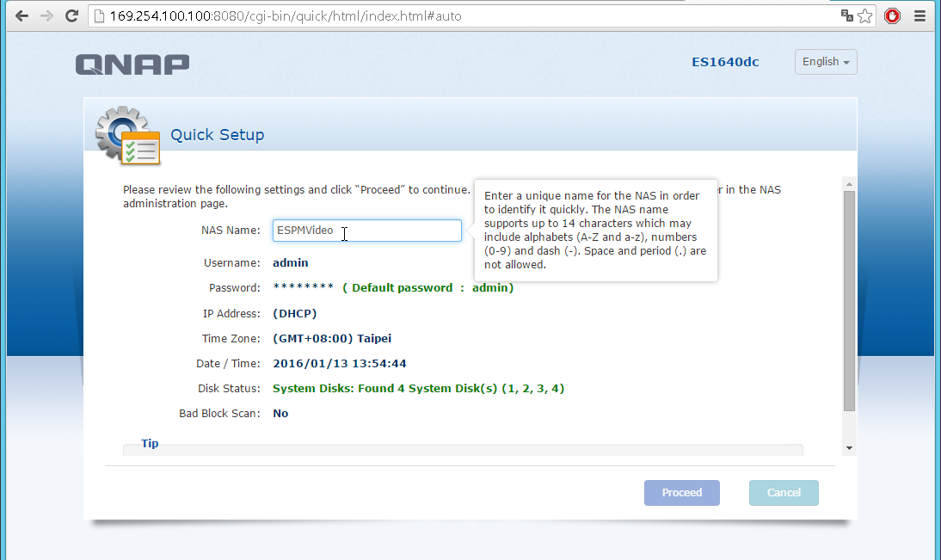The height and width of the screenshot is (560, 941).
Task: Click the browser Back arrow
Action: pos(22,15)
